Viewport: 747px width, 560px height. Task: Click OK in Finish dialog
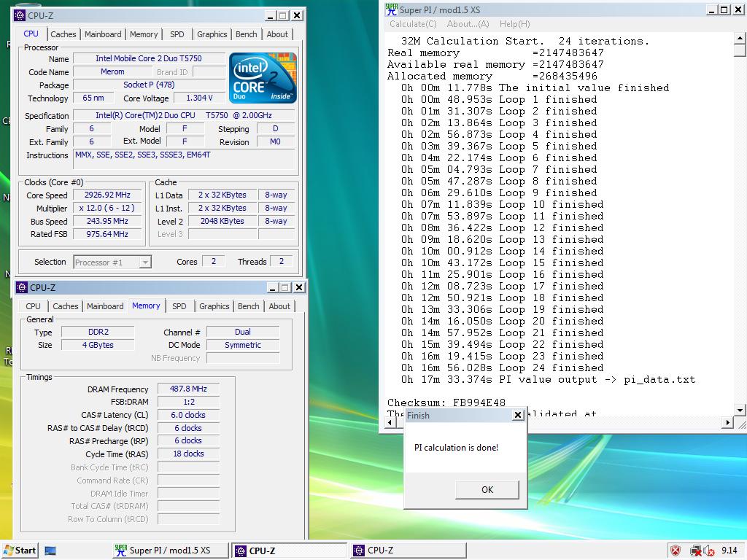tap(487, 489)
